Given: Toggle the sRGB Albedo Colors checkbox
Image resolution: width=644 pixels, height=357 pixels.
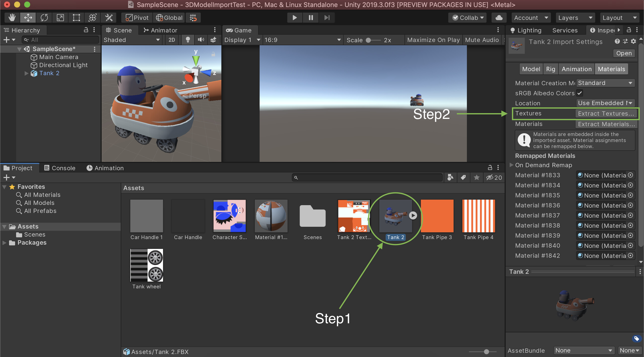Looking at the screenshot, I should pos(580,93).
